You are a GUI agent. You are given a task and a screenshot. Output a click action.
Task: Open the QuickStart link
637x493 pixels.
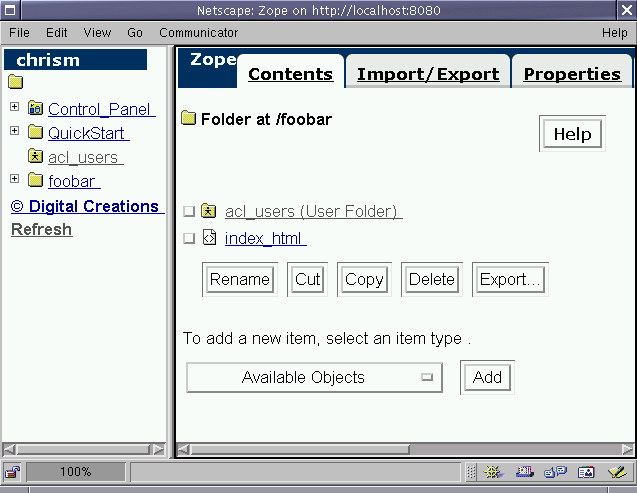tap(89, 133)
